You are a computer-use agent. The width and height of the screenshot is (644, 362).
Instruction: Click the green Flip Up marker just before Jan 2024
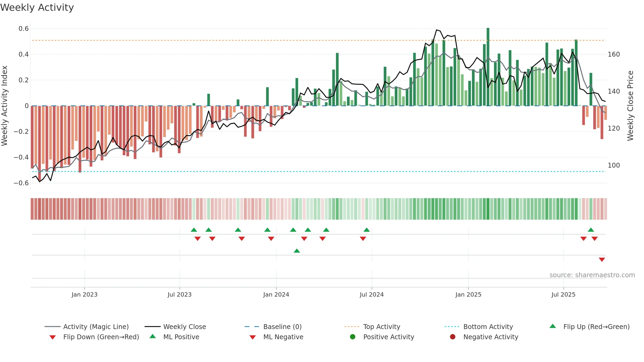(267, 230)
